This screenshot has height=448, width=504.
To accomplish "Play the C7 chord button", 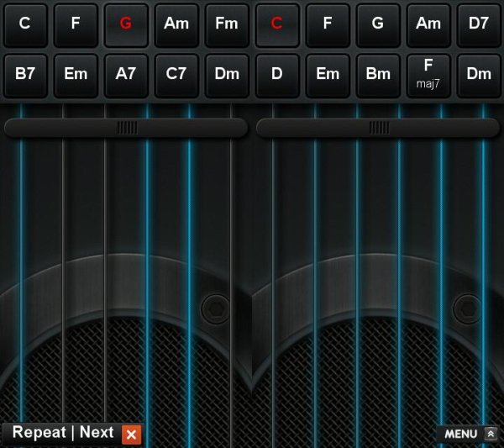I will 176,76.
